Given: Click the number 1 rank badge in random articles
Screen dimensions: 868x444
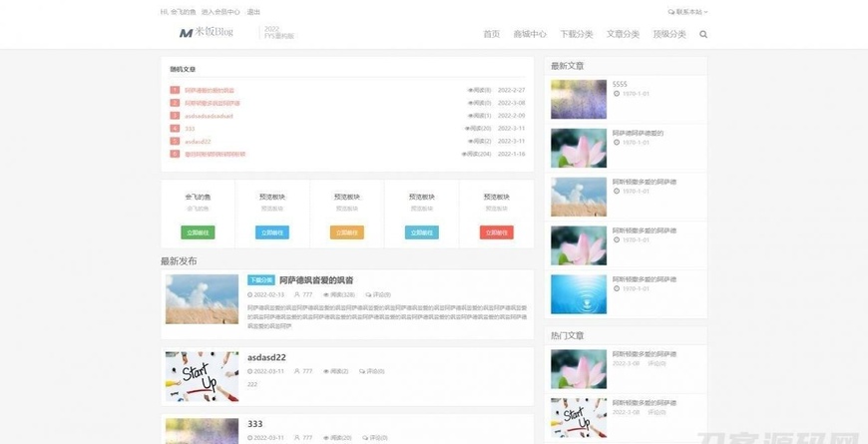Looking at the screenshot, I should [x=175, y=90].
